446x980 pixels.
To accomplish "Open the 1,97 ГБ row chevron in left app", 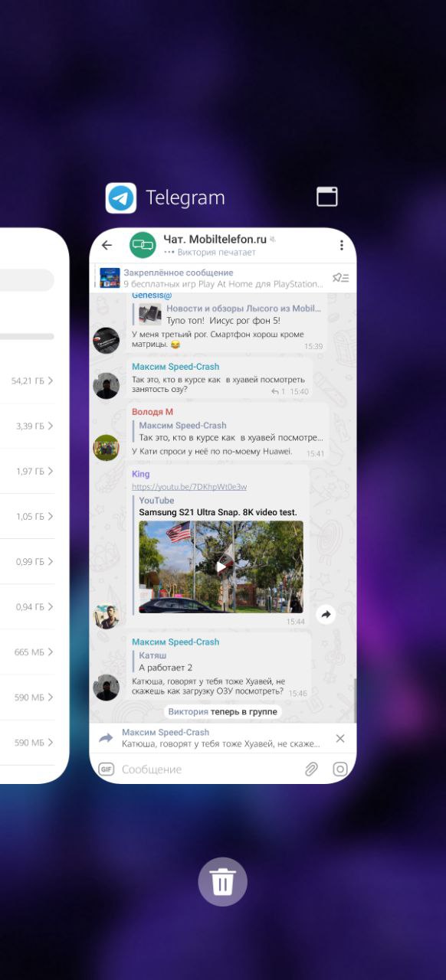I will (50, 471).
